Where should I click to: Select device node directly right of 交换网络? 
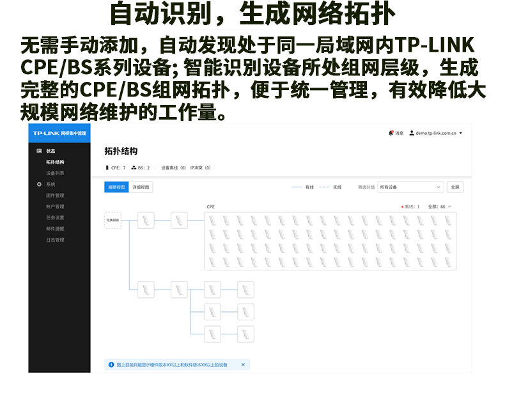pos(146,221)
